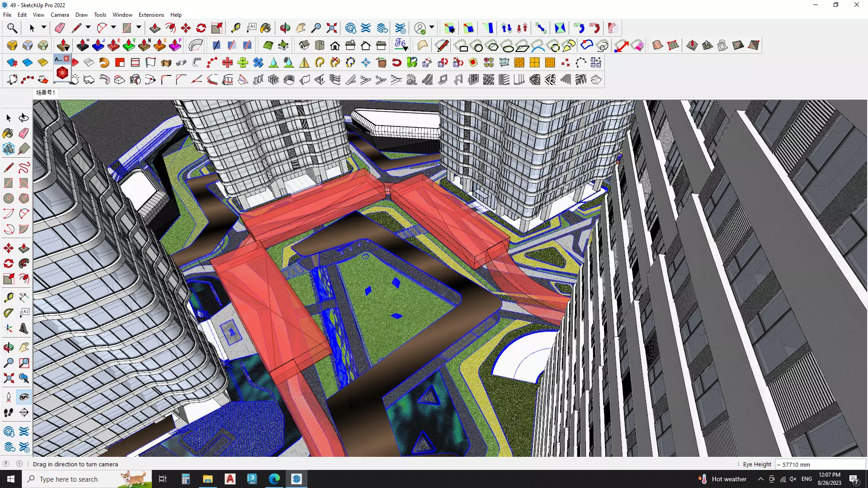Select the Freehand drawing tool

[24, 168]
